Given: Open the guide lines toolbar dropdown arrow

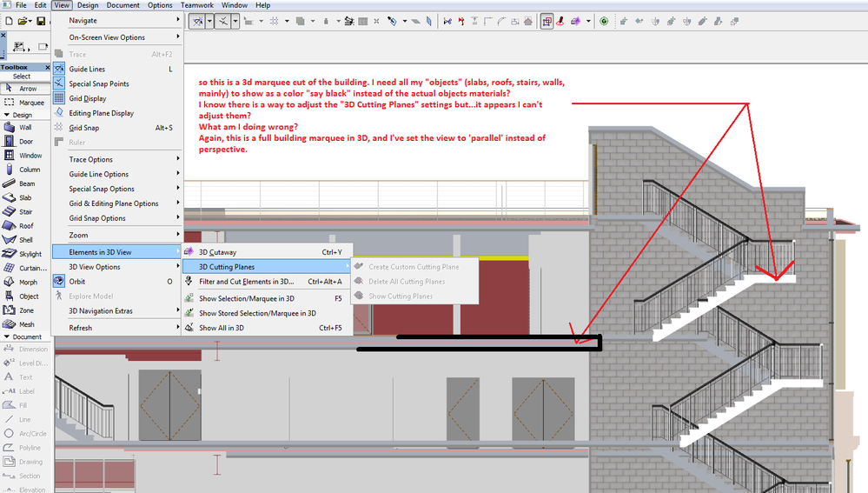Looking at the screenshot, I should [209, 21].
